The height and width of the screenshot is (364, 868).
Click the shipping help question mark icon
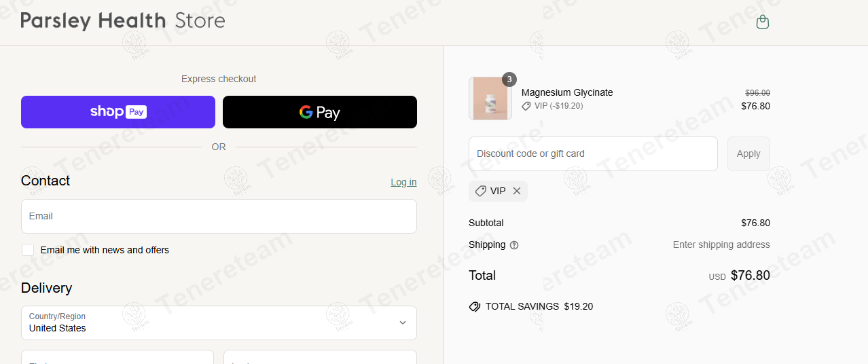tap(514, 245)
